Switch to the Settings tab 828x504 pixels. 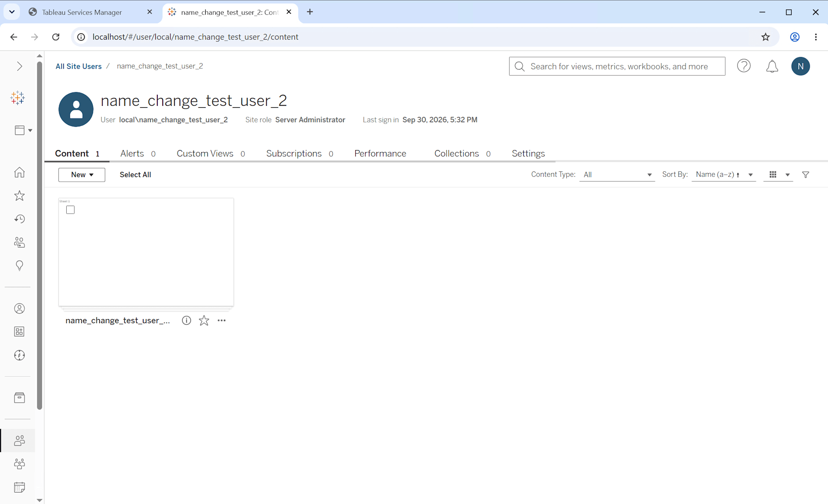pyautogui.click(x=528, y=154)
